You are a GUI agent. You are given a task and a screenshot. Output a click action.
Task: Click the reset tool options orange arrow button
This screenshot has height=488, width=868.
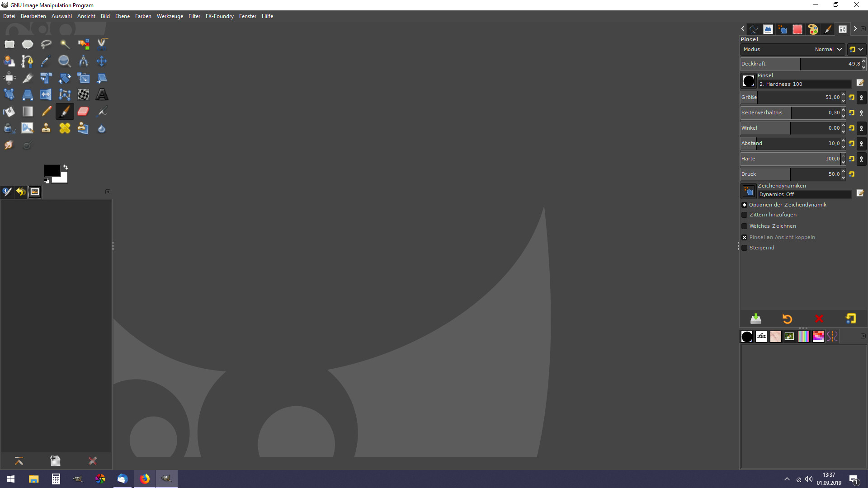(787, 319)
